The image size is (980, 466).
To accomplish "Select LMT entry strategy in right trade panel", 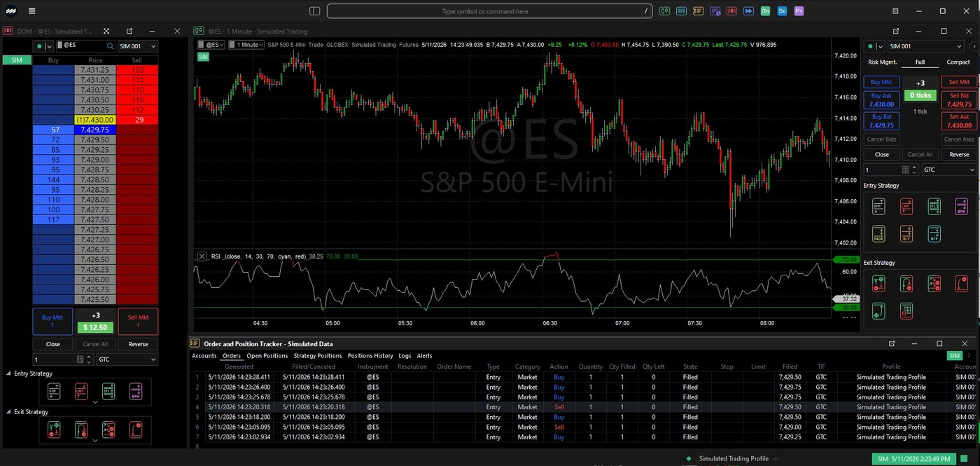I will point(906,206).
